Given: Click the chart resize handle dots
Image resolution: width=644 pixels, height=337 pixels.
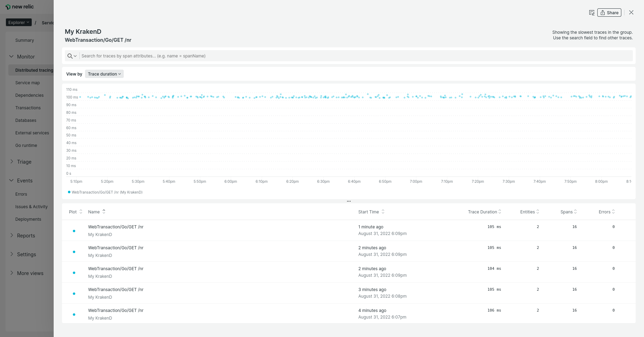Looking at the screenshot, I should point(349,201).
